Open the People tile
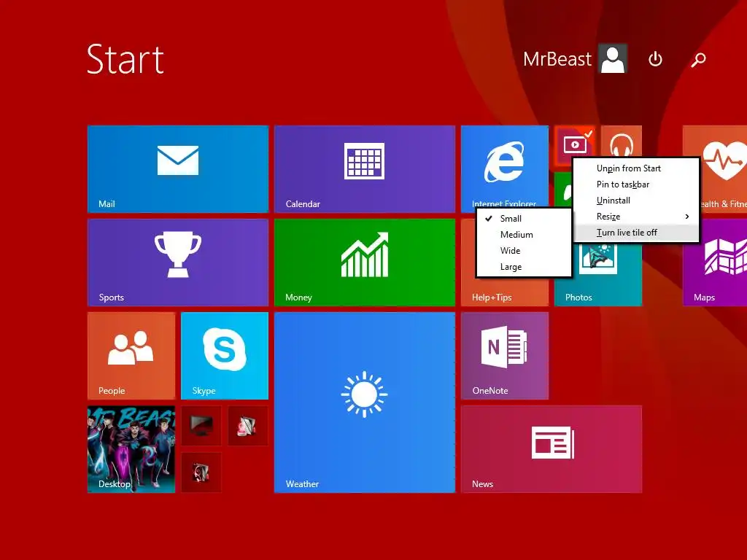Image resolution: width=747 pixels, height=560 pixels. click(x=131, y=355)
